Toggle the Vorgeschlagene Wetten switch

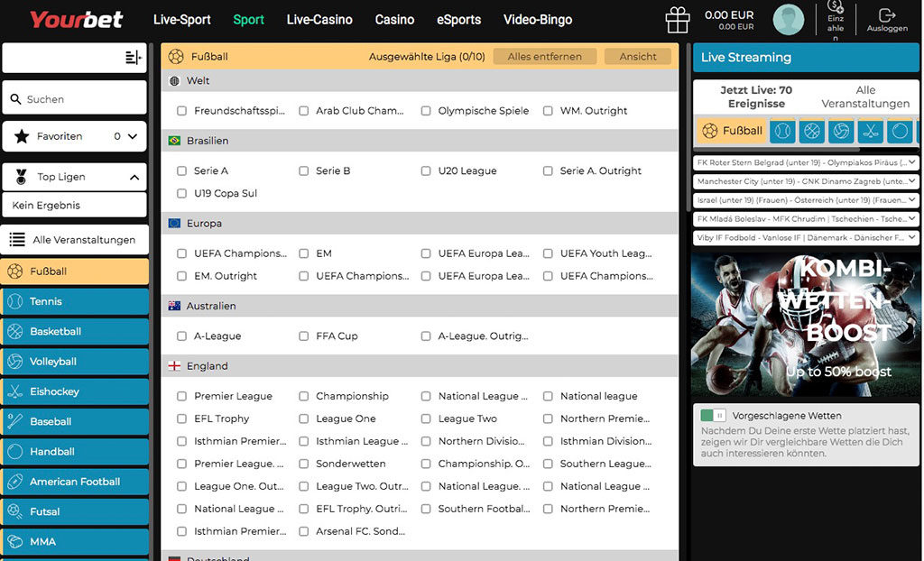(x=714, y=416)
